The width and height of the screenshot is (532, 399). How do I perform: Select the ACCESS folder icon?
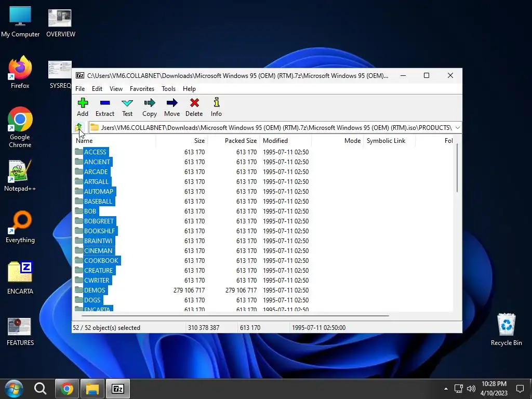79,152
